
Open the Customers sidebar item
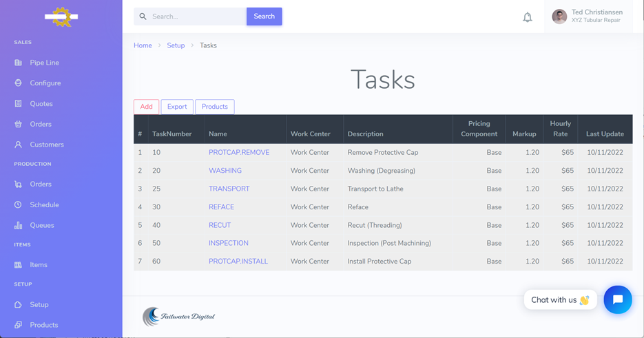click(46, 145)
